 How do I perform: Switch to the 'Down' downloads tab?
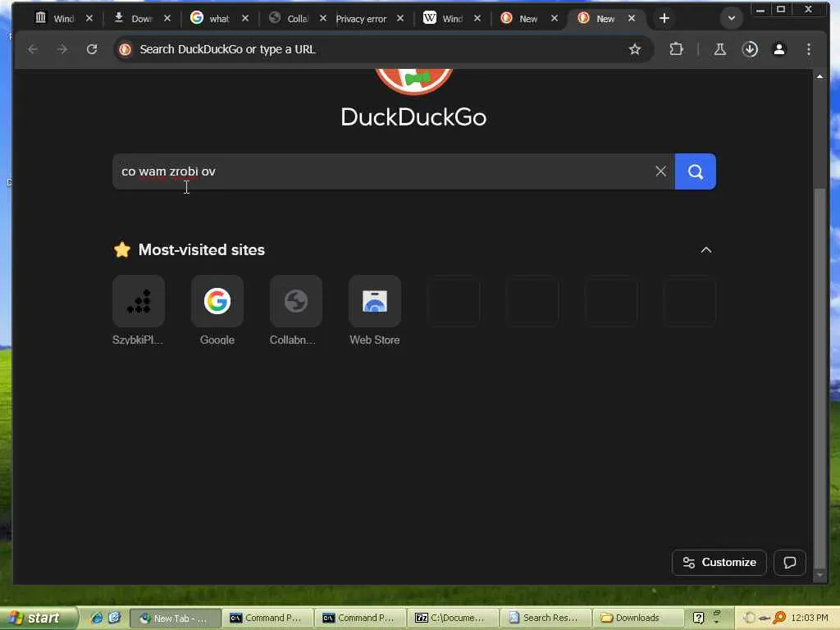point(134,18)
